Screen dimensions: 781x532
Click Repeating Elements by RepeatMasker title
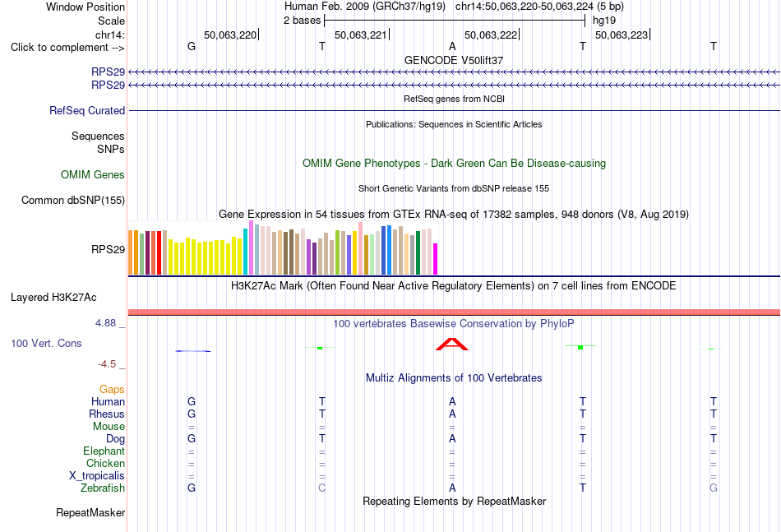tap(455, 501)
